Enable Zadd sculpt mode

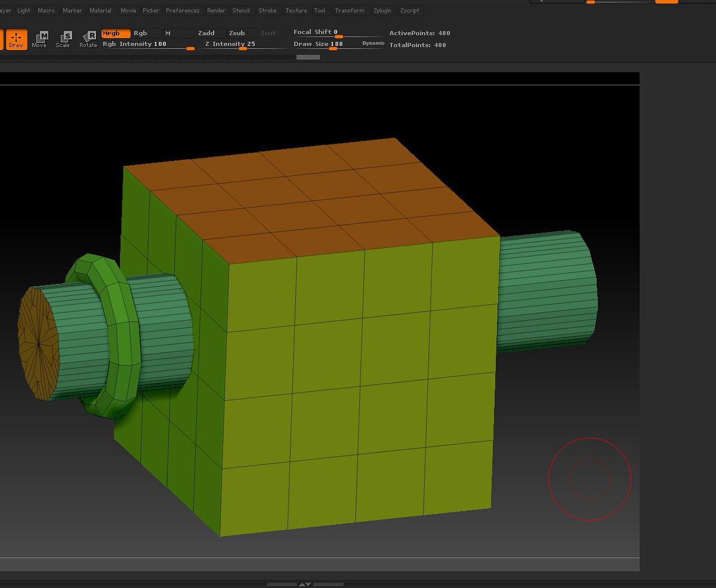211,33
